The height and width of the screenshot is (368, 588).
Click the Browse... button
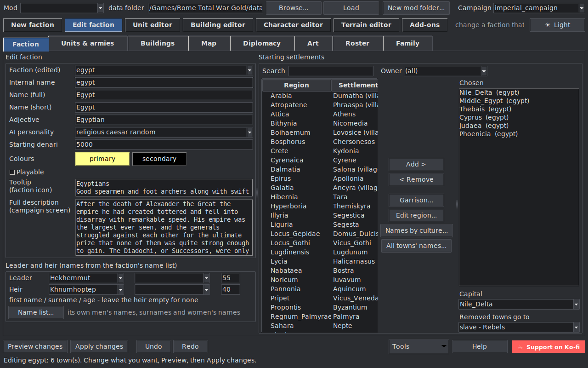tap(294, 8)
